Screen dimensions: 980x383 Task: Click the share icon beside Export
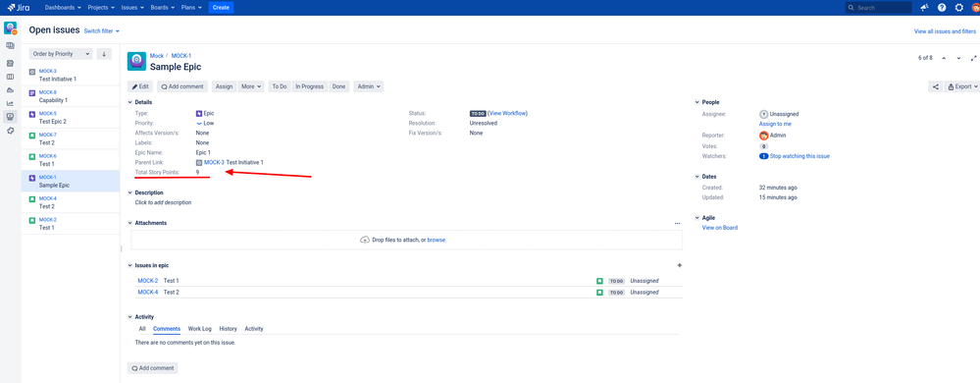[936, 86]
